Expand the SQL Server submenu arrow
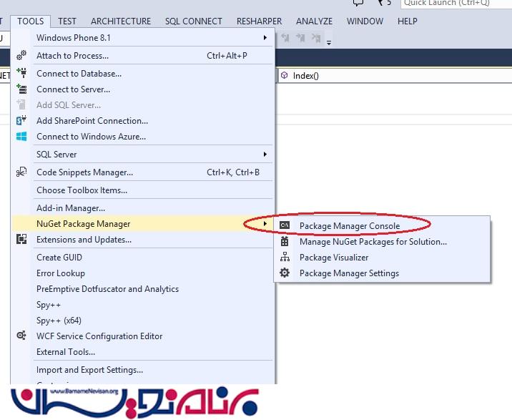Viewport: 512px width, 420px height. 265,155
